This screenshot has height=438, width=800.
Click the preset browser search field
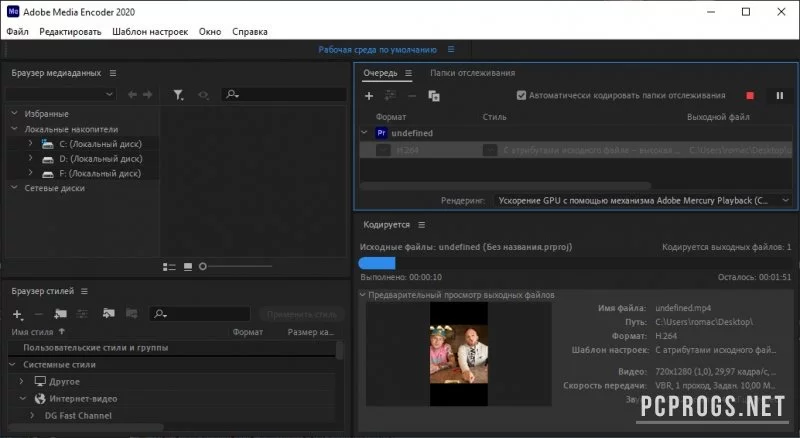click(200, 314)
